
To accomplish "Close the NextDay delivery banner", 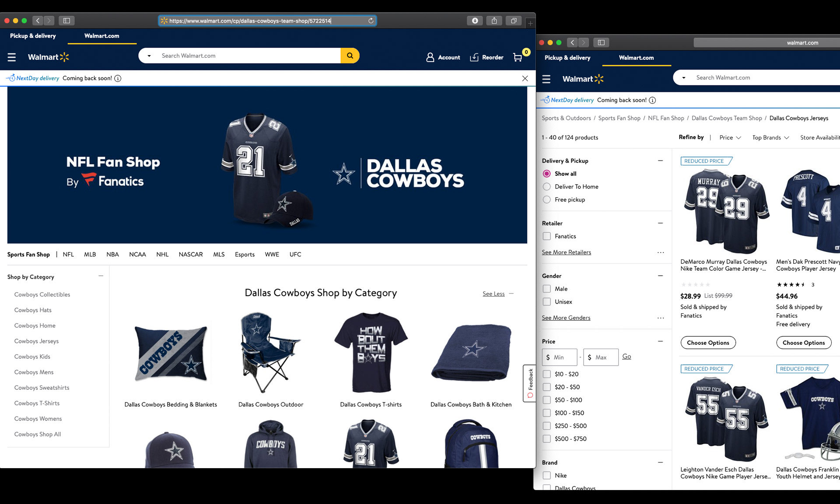I will [x=525, y=78].
